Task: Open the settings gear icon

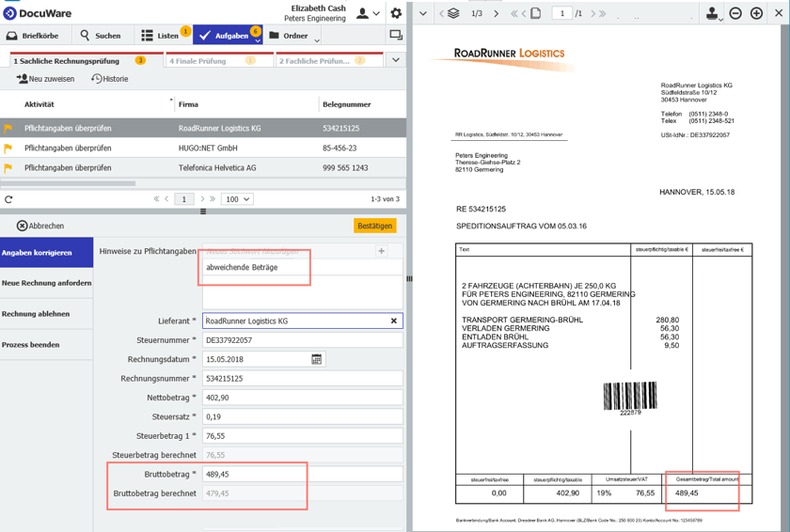Action: coord(396,13)
